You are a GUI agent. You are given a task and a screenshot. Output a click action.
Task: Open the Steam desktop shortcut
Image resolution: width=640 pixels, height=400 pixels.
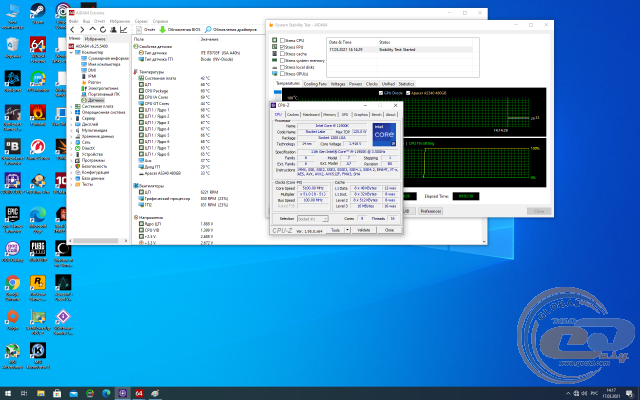pos(38,14)
